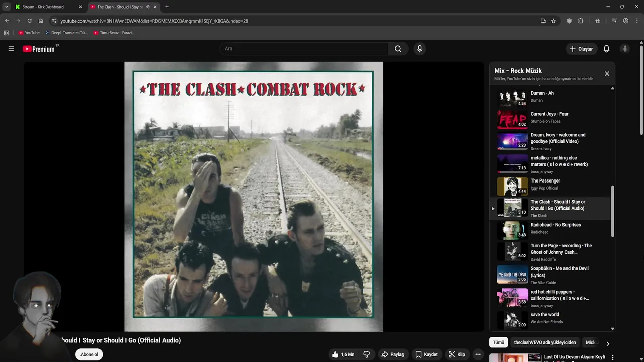The width and height of the screenshot is (644, 362).
Task: Play Turn the Page recording by David Radcliffe
Action: pos(551,252)
